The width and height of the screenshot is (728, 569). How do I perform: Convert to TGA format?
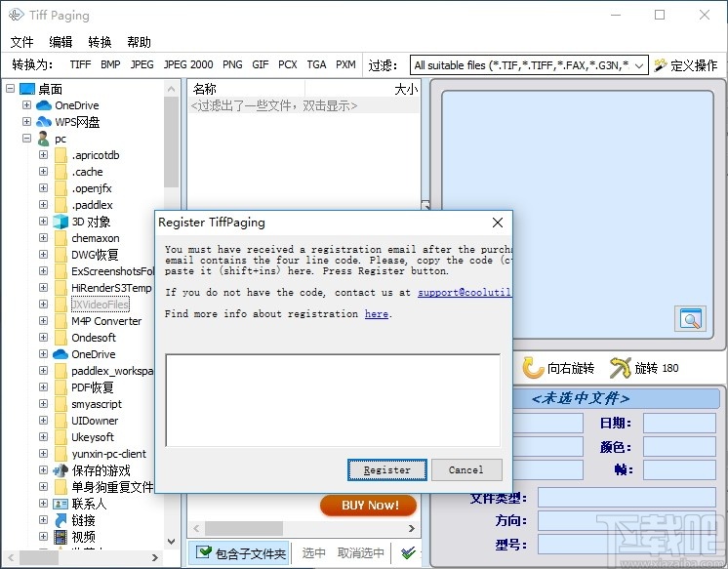pos(316,64)
